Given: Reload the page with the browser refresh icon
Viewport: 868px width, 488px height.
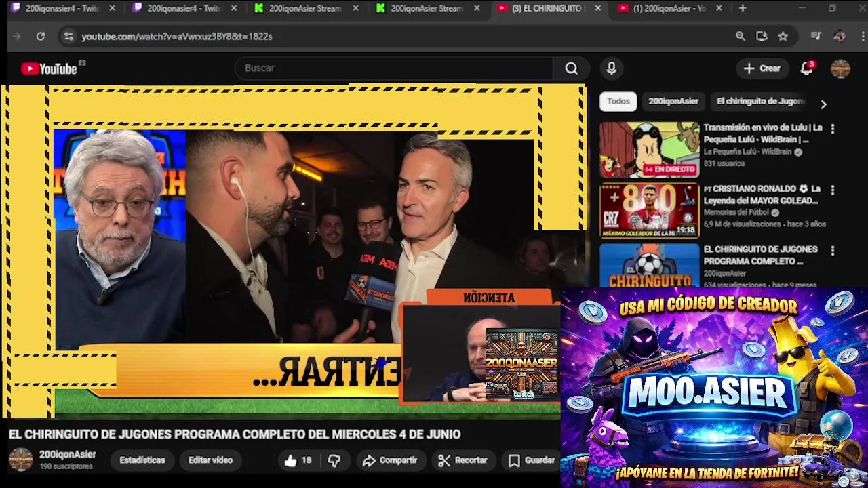Looking at the screenshot, I should 41,37.
